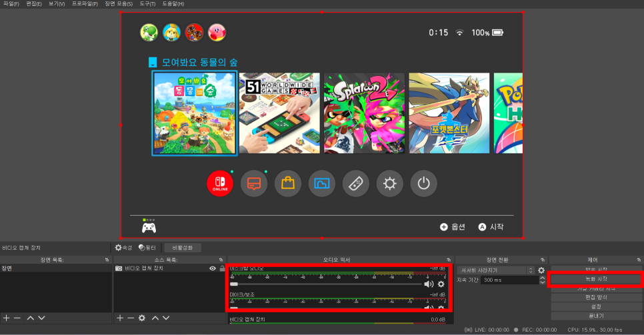Click the Kirby user avatar in preview
The image size is (644, 335).
pyautogui.click(x=217, y=33)
